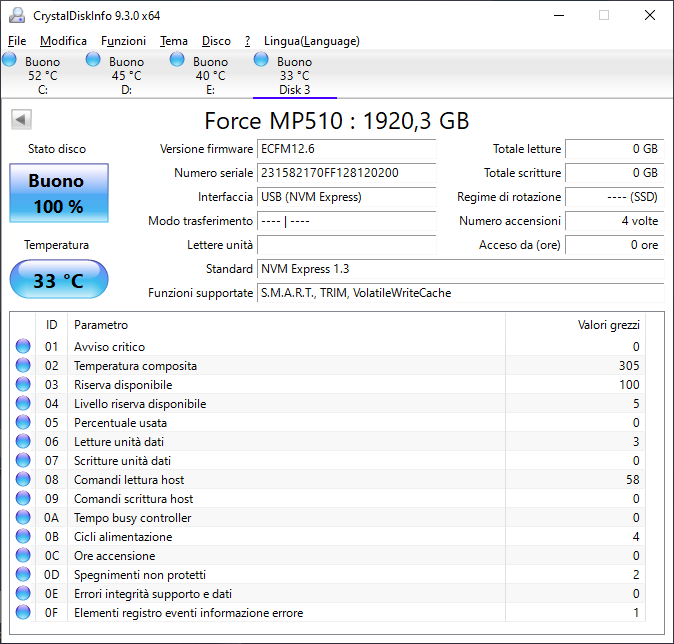Screen dimensions: 674x644
Task: Select the 'Cicli alimentazione' parameter text
Action: pos(123,537)
